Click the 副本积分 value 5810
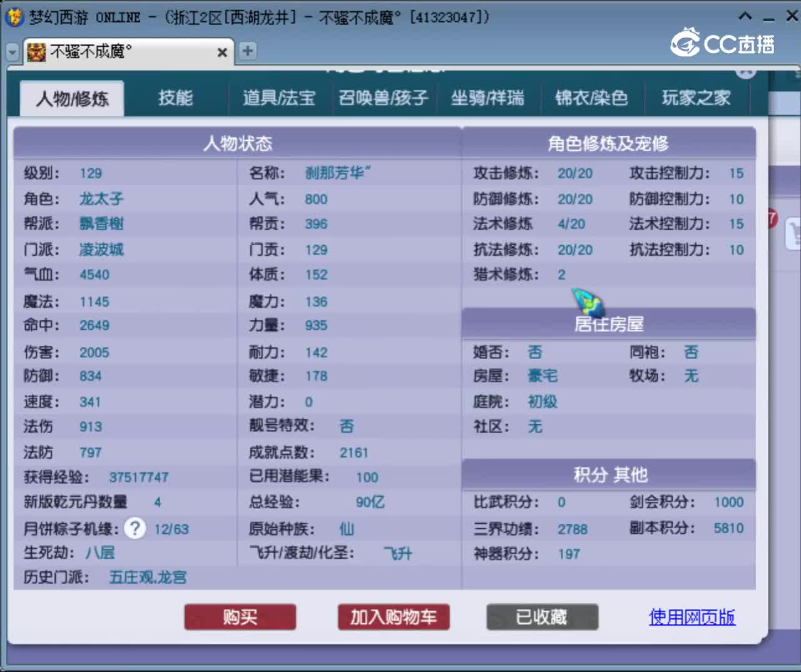 pyautogui.click(x=729, y=528)
